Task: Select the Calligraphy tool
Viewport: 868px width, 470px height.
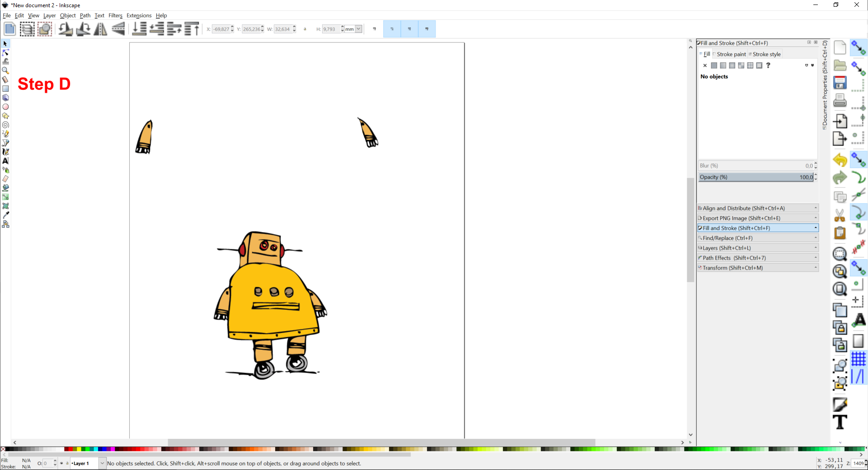Action: [x=5, y=152]
